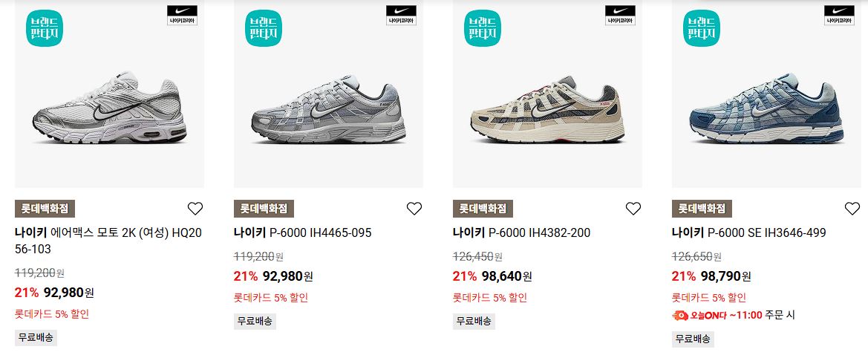Toggle wishlist heart for P-6000 IH4465-095
The width and height of the screenshot is (868, 358).
[414, 209]
